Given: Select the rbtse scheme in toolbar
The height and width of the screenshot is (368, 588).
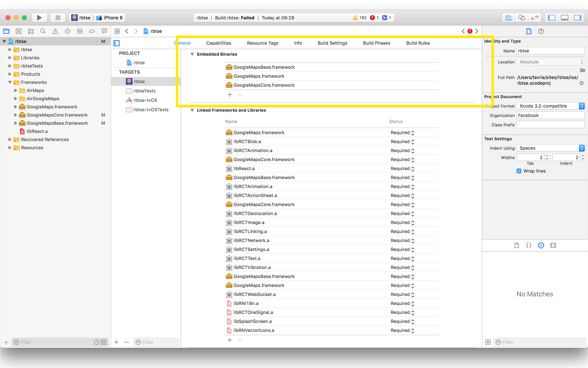Looking at the screenshot, I should [81, 18].
